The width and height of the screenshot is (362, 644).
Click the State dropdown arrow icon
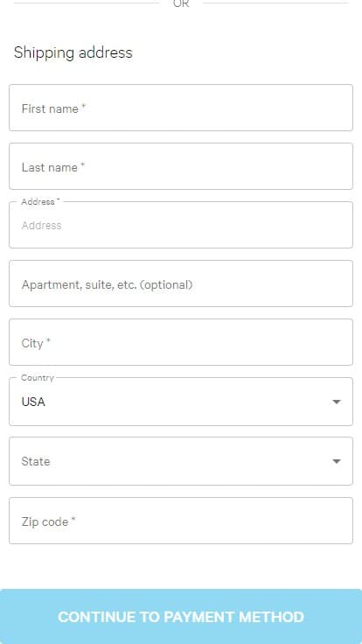(337, 461)
